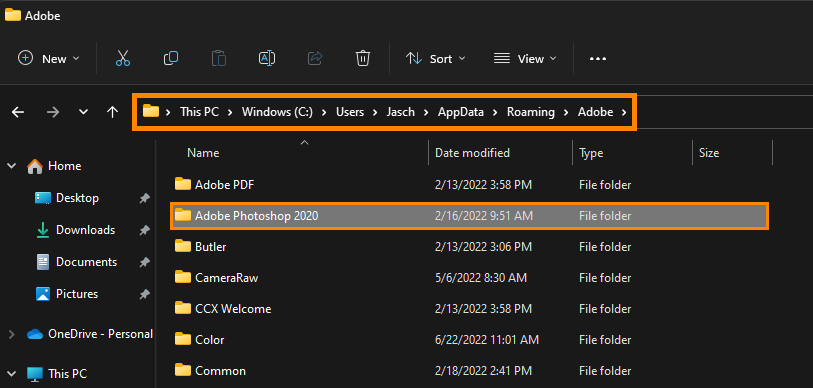This screenshot has height=388, width=813.
Task: Sort by the Type column header
Action: tap(591, 153)
